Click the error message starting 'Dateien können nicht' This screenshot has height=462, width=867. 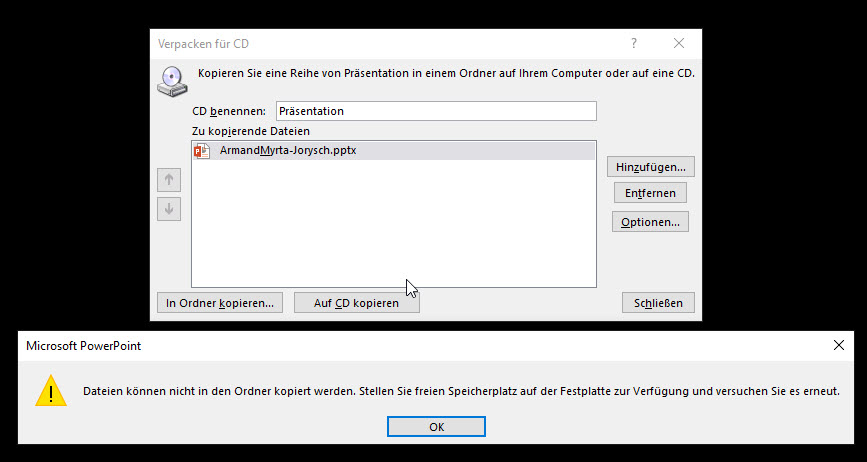461,391
